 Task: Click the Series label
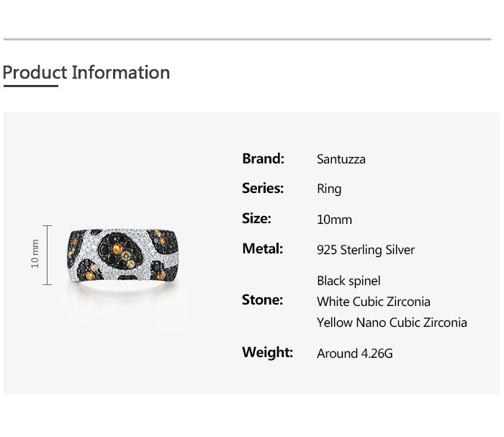(x=263, y=189)
